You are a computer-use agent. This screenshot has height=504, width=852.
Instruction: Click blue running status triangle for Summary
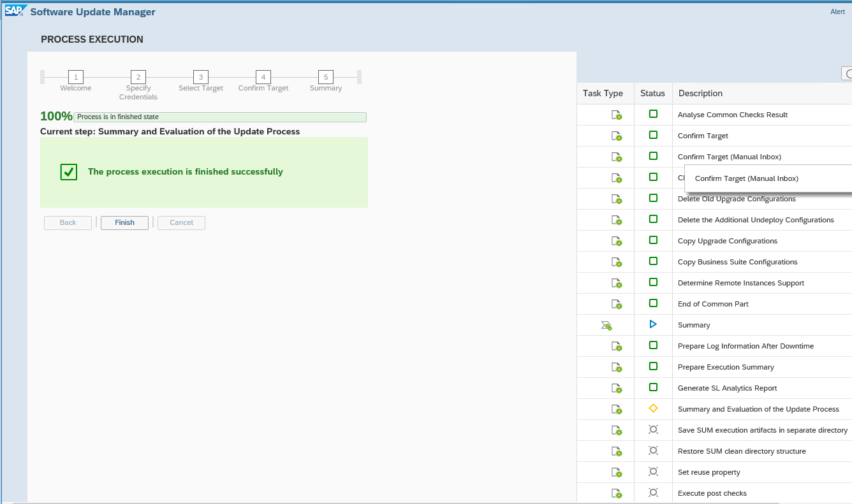tap(653, 324)
